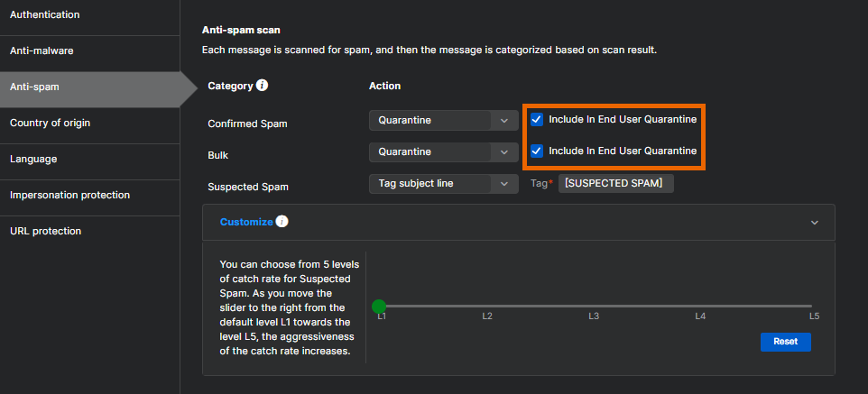Click the info icon beside Customize
The height and width of the screenshot is (394, 868).
click(x=282, y=222)
